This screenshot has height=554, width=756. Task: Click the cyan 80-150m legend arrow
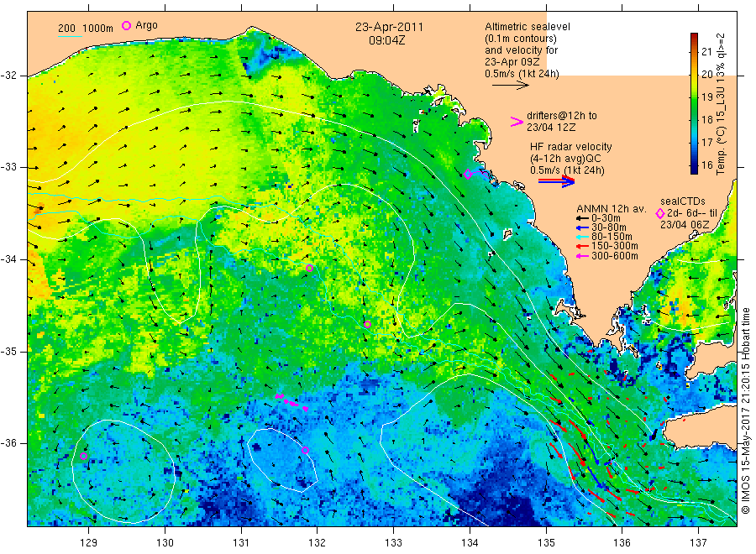pos(582,237)
